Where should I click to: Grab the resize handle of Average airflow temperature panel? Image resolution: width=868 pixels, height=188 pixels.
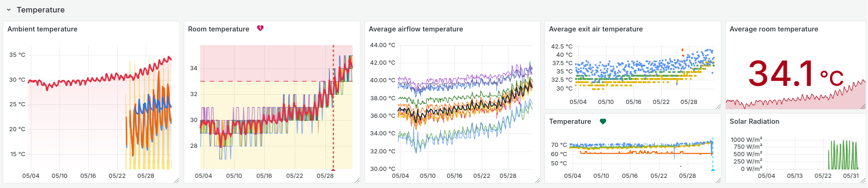click(538, 180)
